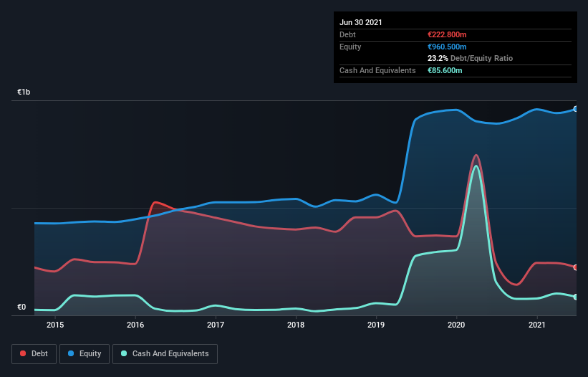Viewport: 588px width, 377px height.
Task: Click the red Debt legend dot
Action: tap(23, 353)
